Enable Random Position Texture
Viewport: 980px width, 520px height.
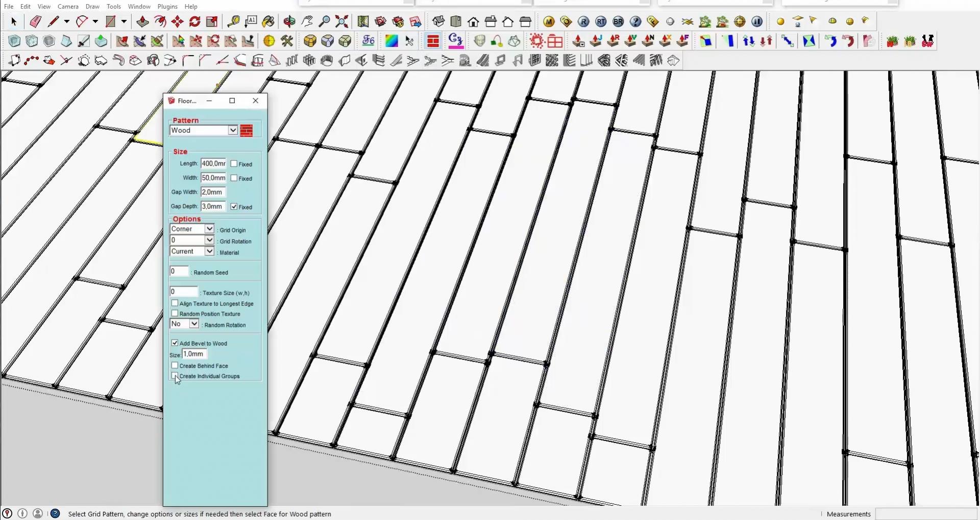(x=175, y=313)
